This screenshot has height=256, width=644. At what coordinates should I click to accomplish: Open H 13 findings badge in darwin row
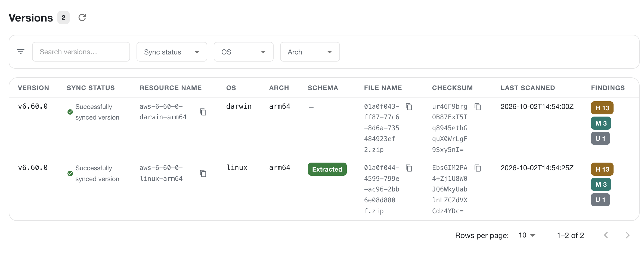point(602,108)
